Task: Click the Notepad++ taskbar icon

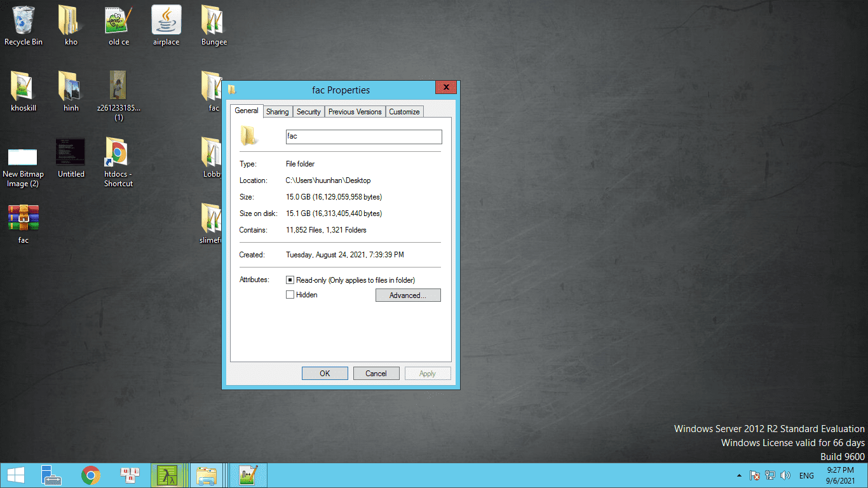Action: tap(248, 475)
